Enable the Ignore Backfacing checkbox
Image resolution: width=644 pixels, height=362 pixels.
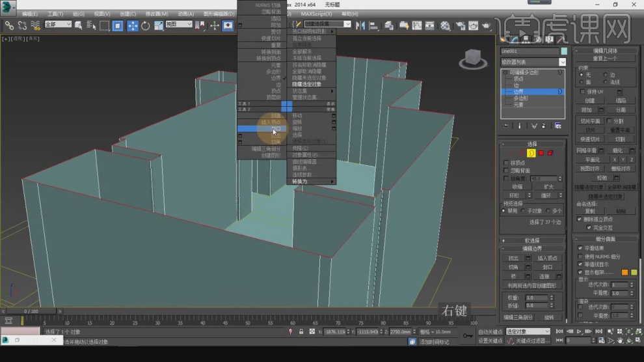click(507, 171)
